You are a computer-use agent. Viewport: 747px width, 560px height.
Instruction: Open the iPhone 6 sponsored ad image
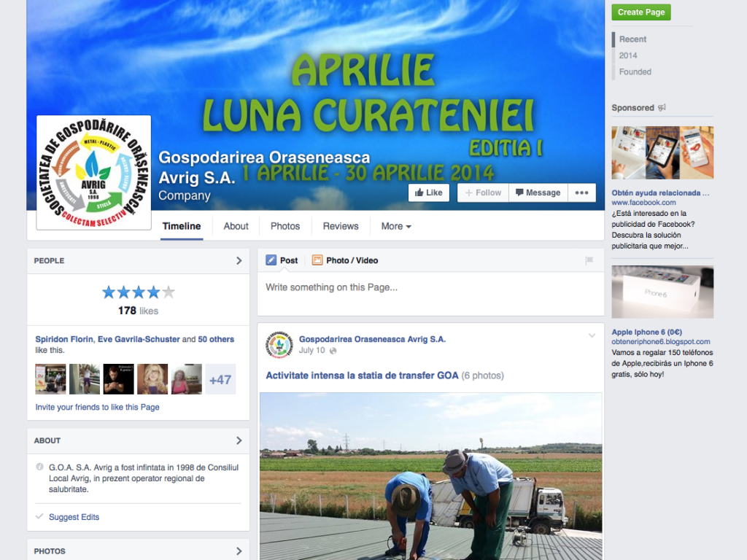pyautogui.click(x=662, y=292)
